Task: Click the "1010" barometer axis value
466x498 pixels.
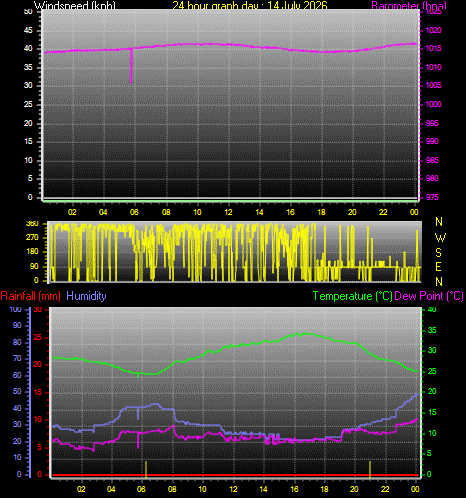Action: click(x=433, y=67)
